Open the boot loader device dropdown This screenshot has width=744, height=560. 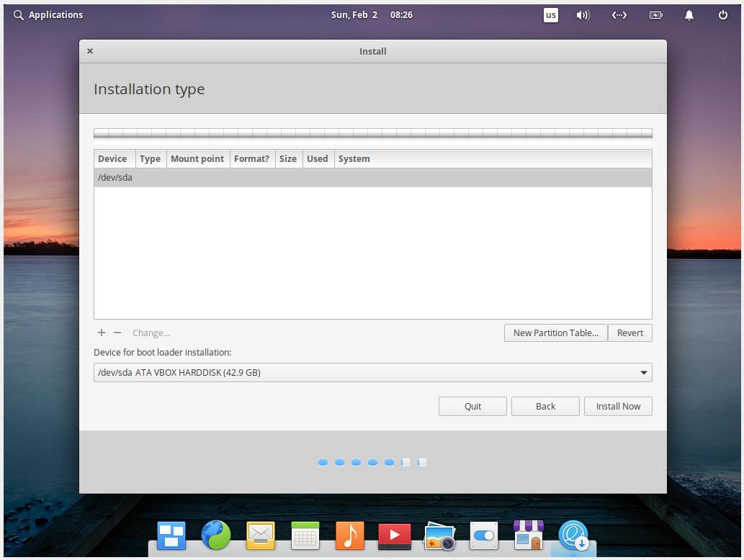(x=643, y=372)
